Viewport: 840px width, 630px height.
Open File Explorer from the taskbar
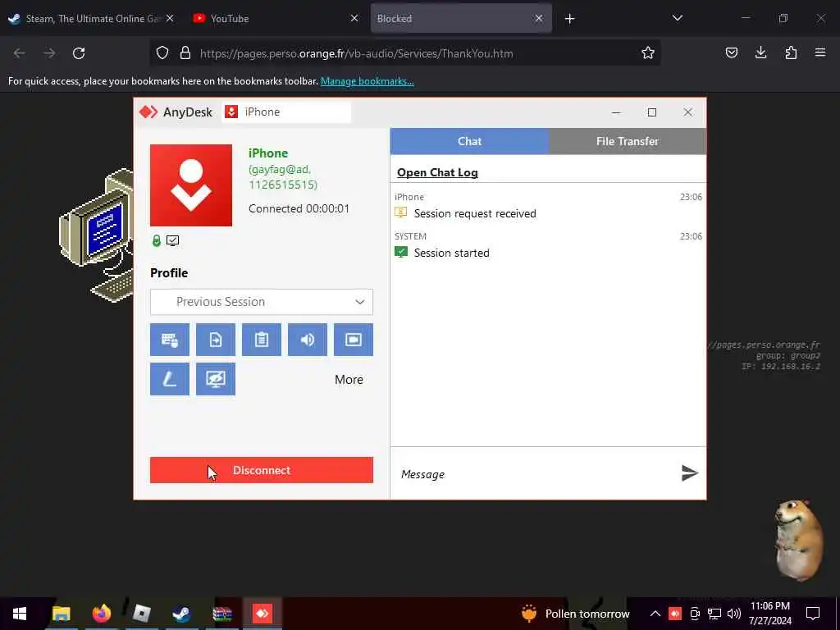pyautogui.click(x=61, y=614)
